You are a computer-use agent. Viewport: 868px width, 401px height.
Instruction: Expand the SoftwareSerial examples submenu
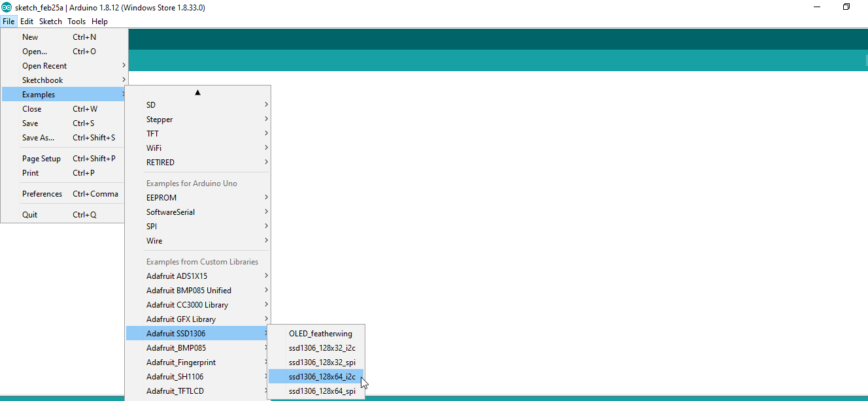[197, 212]
